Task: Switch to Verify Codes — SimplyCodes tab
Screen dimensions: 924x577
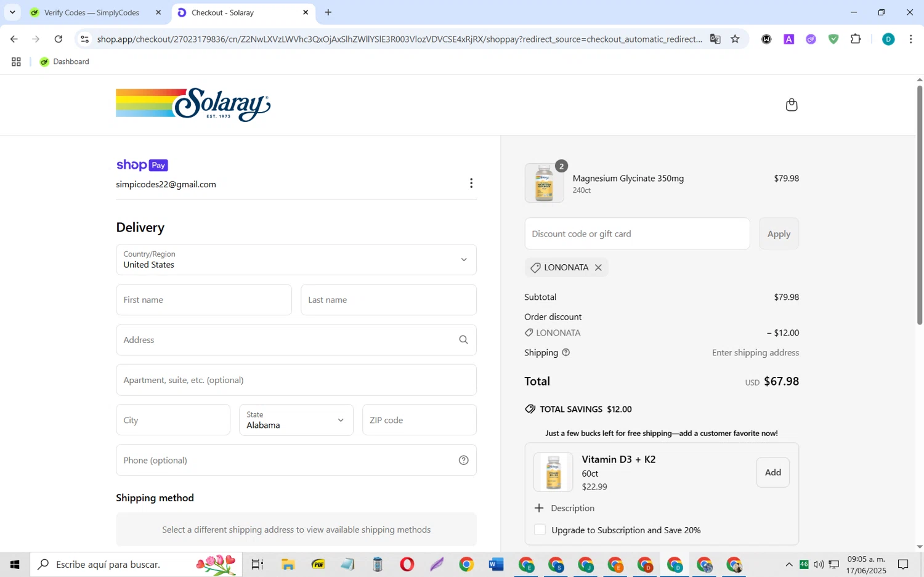Action: [x=91, y=12]
